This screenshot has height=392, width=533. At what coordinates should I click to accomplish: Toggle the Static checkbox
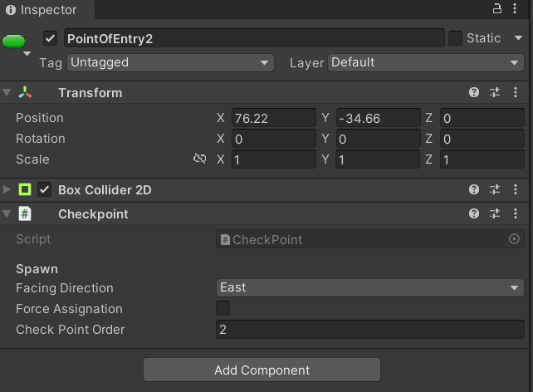455,38
